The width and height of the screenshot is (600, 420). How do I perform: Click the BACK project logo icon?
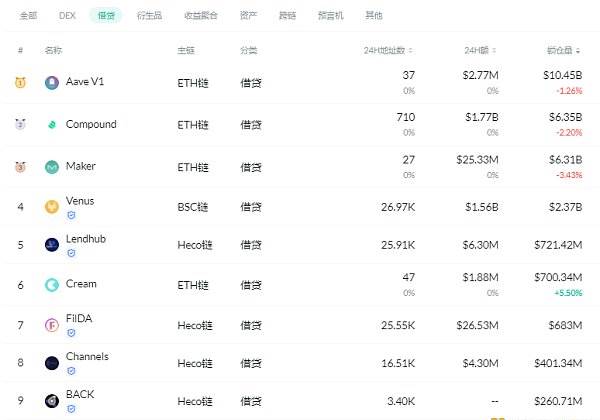[52, 401]
